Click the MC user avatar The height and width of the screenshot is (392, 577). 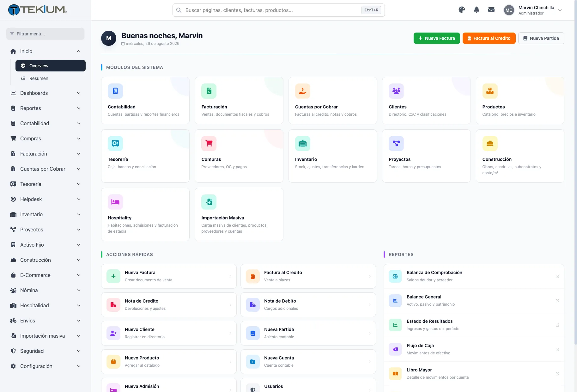509,10
